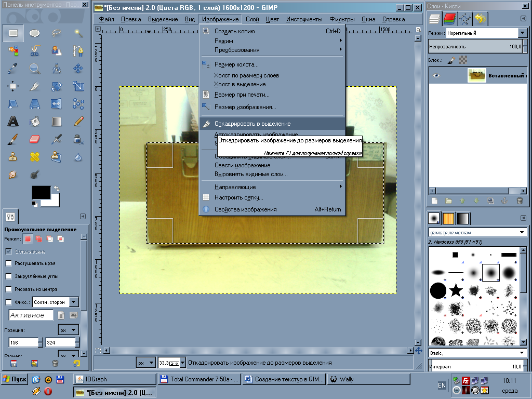
Task: Click the Непрозрачность opacity slider
Action: click(x=476, y=47)
